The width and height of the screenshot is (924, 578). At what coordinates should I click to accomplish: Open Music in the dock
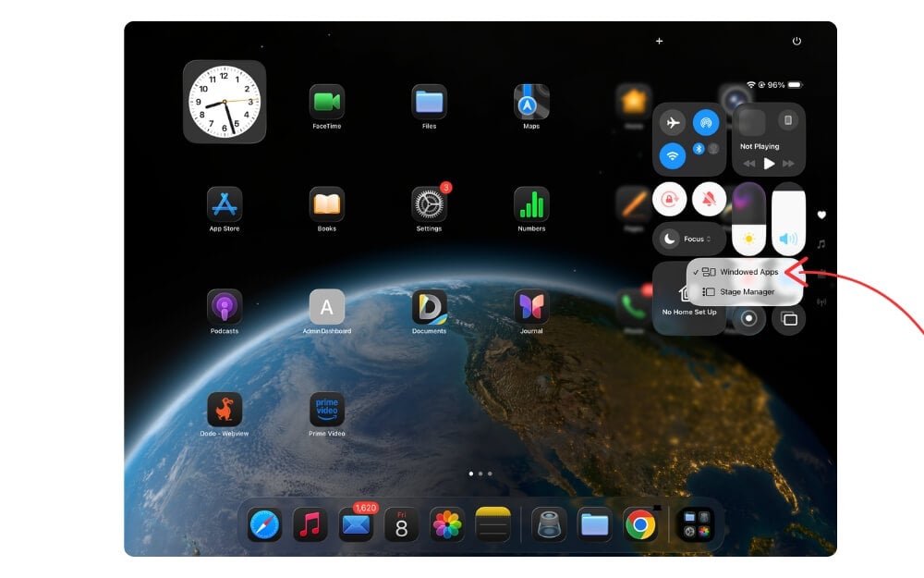310,524
